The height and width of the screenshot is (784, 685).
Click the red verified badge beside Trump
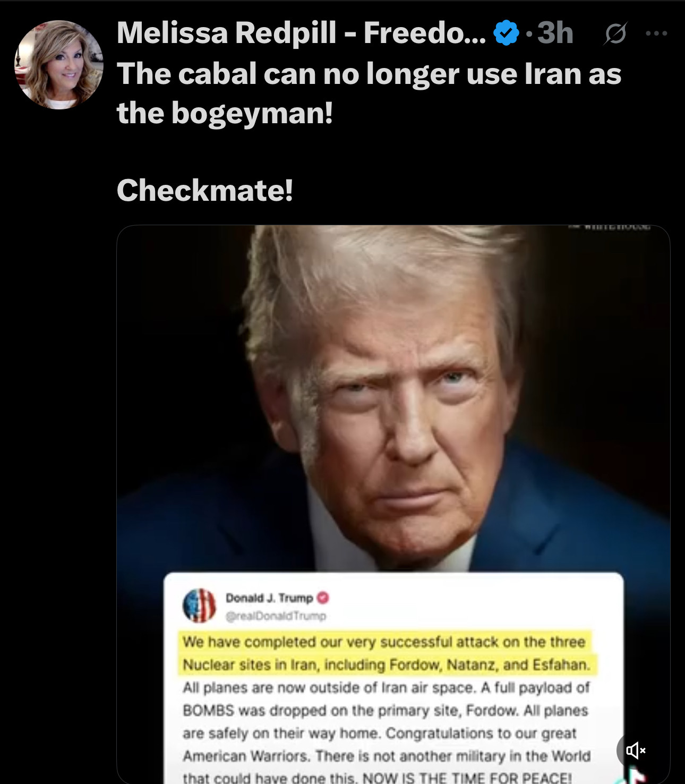pos(323,598)
